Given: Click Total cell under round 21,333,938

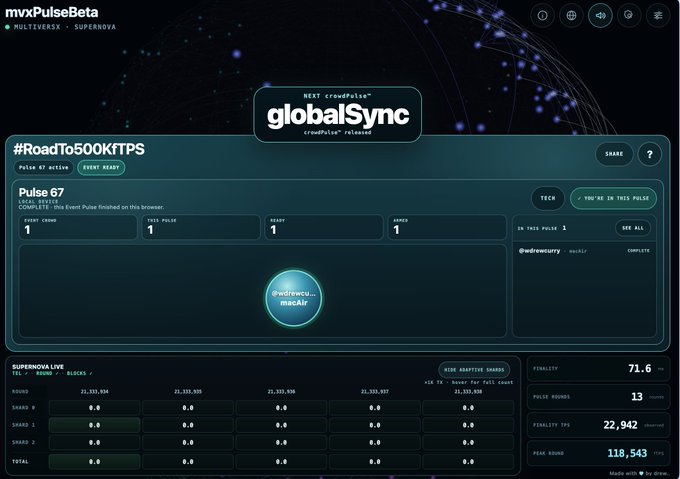Looking at the screenshot, I should point(468,462).
